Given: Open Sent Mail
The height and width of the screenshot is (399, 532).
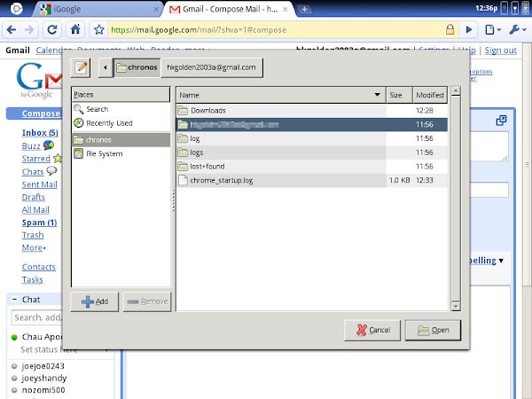Looking at the screenshot, I should (x=39, y=184).
